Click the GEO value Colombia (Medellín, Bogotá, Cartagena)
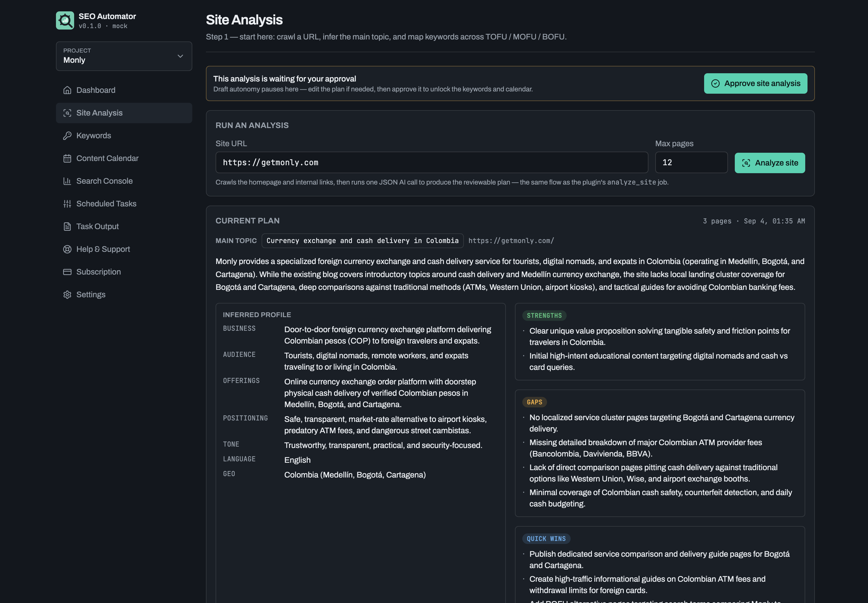Image resolution: width=868 pixels, height=603 pixels. pos(355,475)
